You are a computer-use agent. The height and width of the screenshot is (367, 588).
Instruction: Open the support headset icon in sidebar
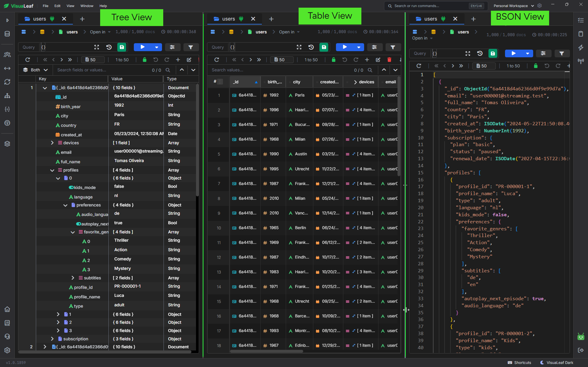point(7,336)
